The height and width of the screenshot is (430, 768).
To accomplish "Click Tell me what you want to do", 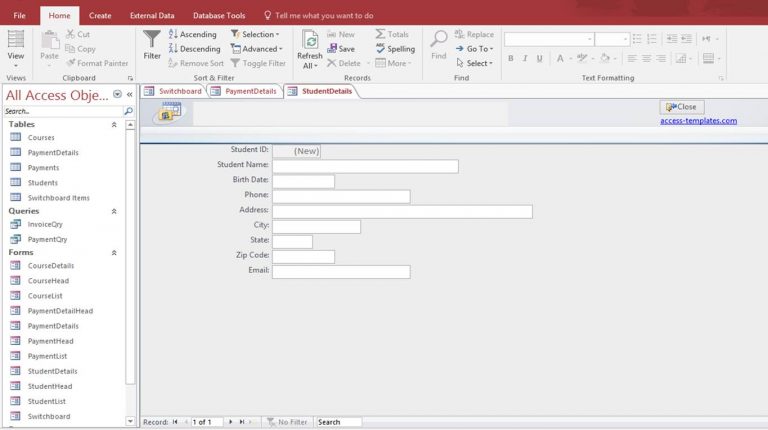I will point(319,16).
